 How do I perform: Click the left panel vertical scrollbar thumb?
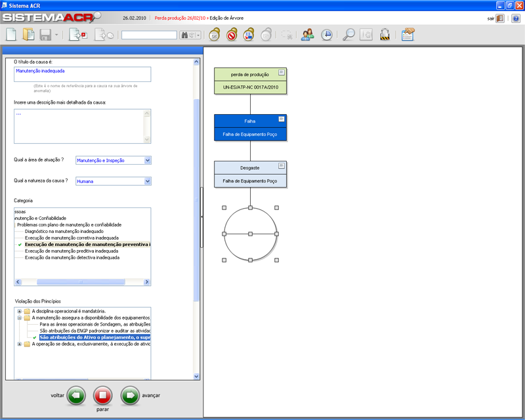coord(196,200)
